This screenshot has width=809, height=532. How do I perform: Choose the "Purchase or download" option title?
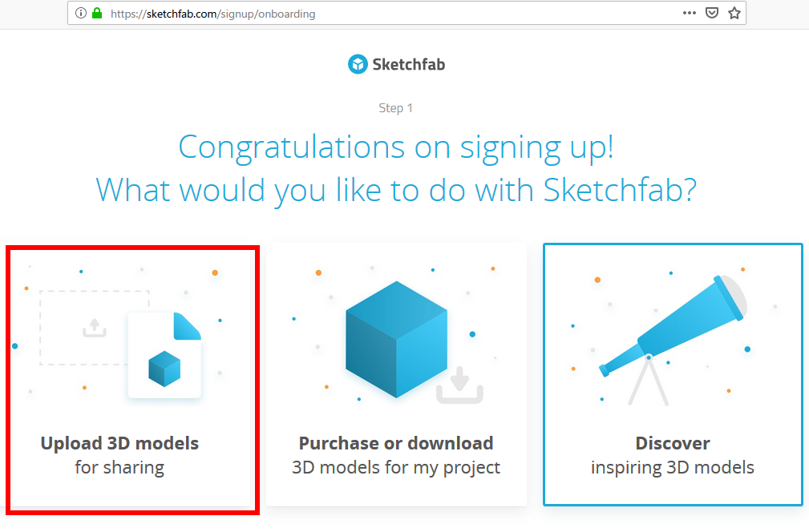pos(396,443)
